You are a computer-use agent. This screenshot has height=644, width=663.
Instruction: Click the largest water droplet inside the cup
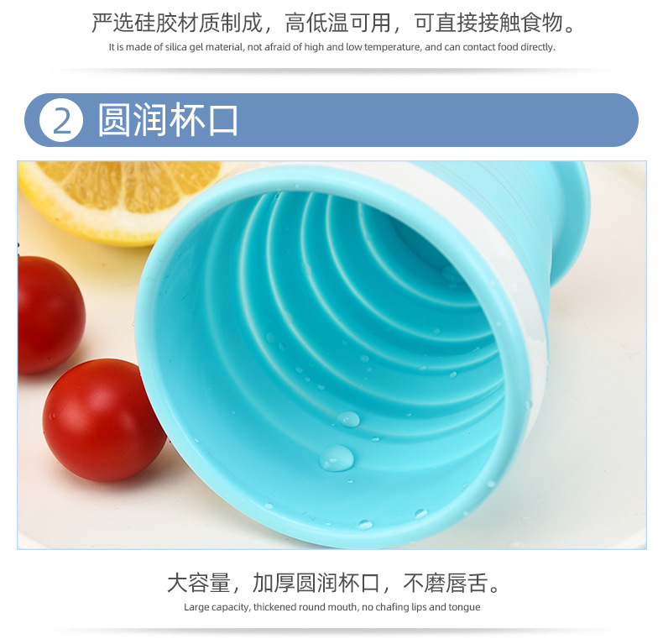(x=337, y=458)
